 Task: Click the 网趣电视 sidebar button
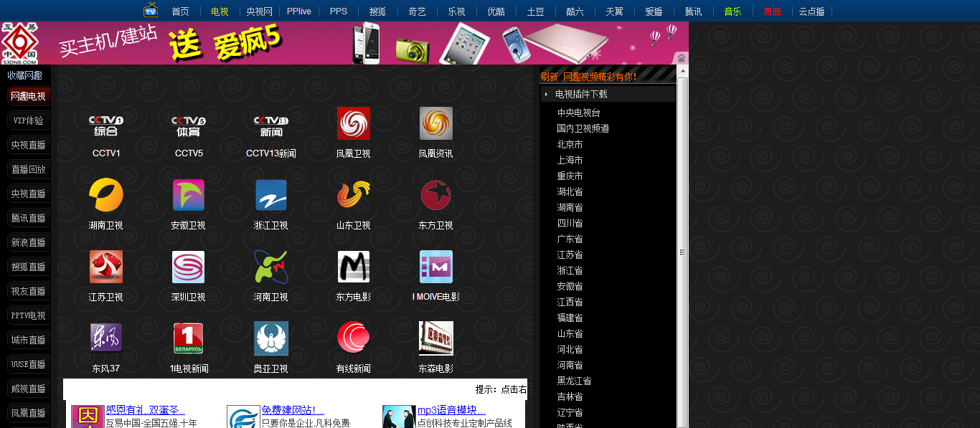coord(28,96)
